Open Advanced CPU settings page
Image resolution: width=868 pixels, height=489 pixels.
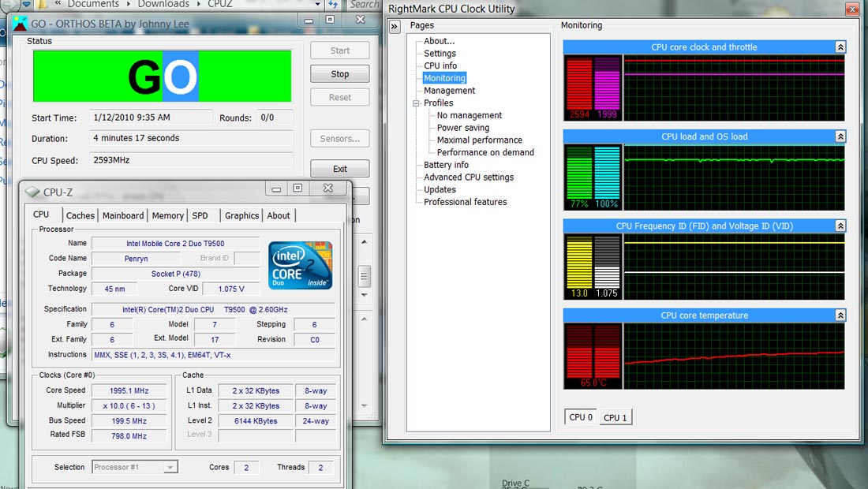pos(469,177)
